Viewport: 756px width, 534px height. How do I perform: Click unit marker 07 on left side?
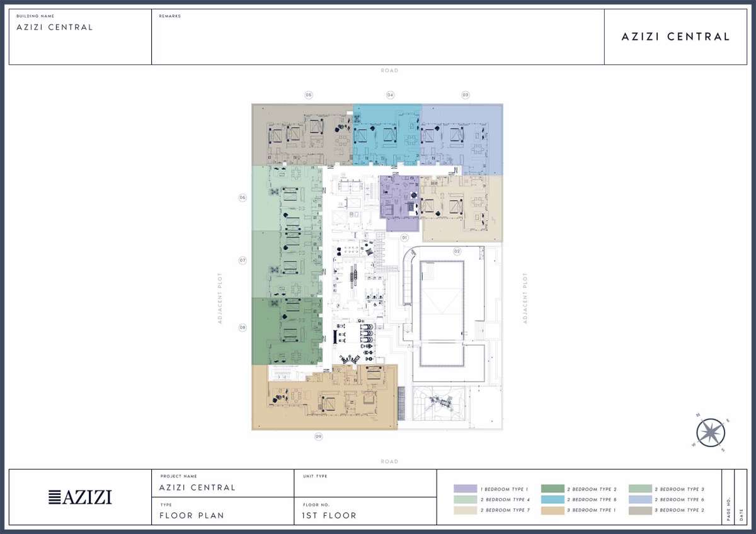242,260
